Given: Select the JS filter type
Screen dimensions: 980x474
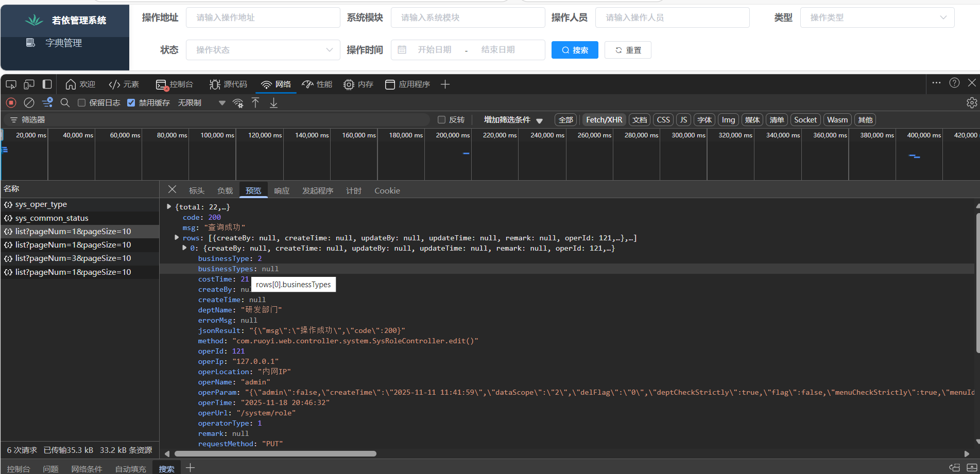Looking at the screenshot, I should point(683,119).
